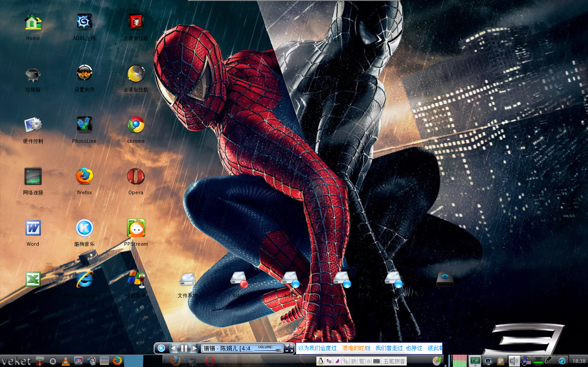
Task: Launch Firefox from the small quick-launch icon
Action: coord(117,361)
